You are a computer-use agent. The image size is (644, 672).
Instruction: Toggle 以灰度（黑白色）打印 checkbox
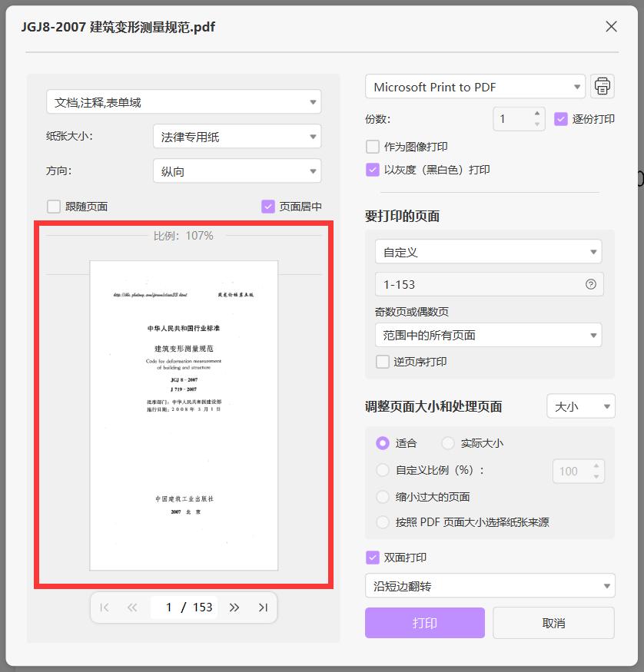coord(372,170)
